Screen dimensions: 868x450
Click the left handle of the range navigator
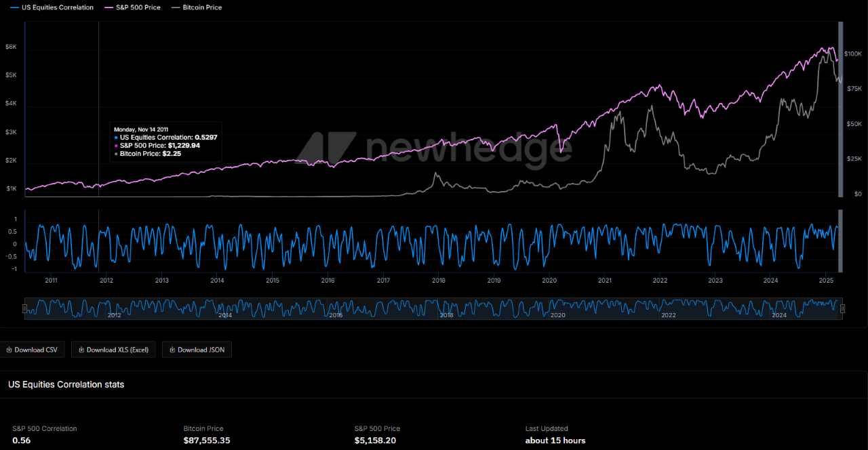(x=25, y=308)
